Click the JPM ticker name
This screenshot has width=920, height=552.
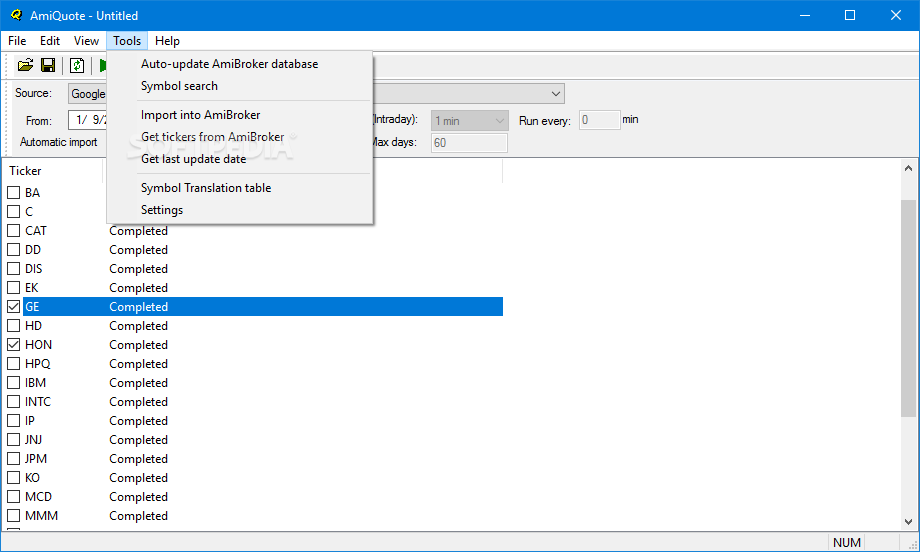pyautogui.click(x=36, y=458)
